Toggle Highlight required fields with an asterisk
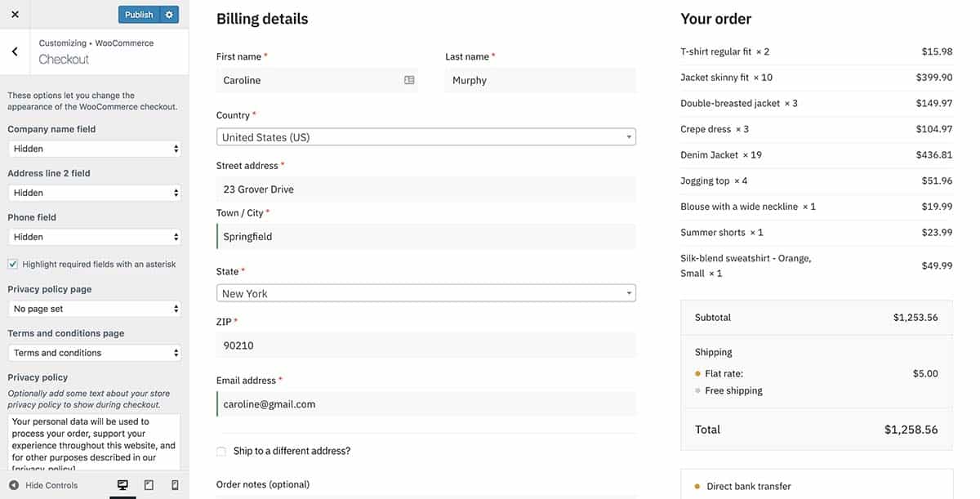 coord(13,265)
